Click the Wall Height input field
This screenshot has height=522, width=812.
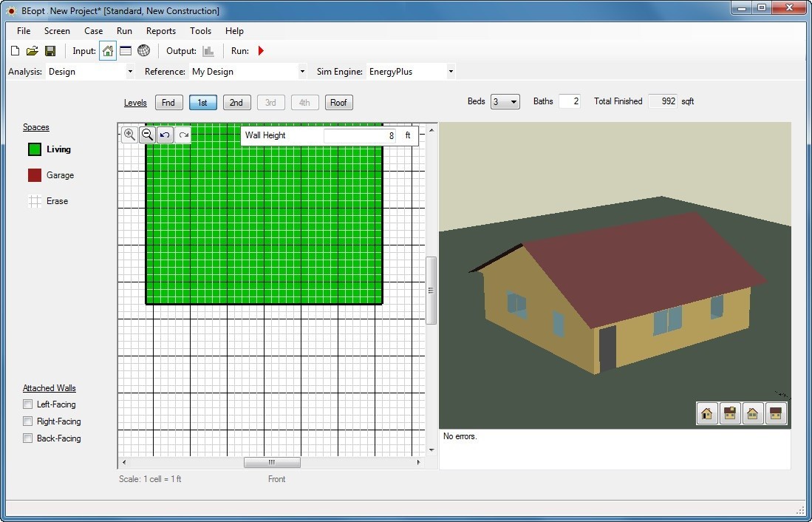click(x=360, y=136)
